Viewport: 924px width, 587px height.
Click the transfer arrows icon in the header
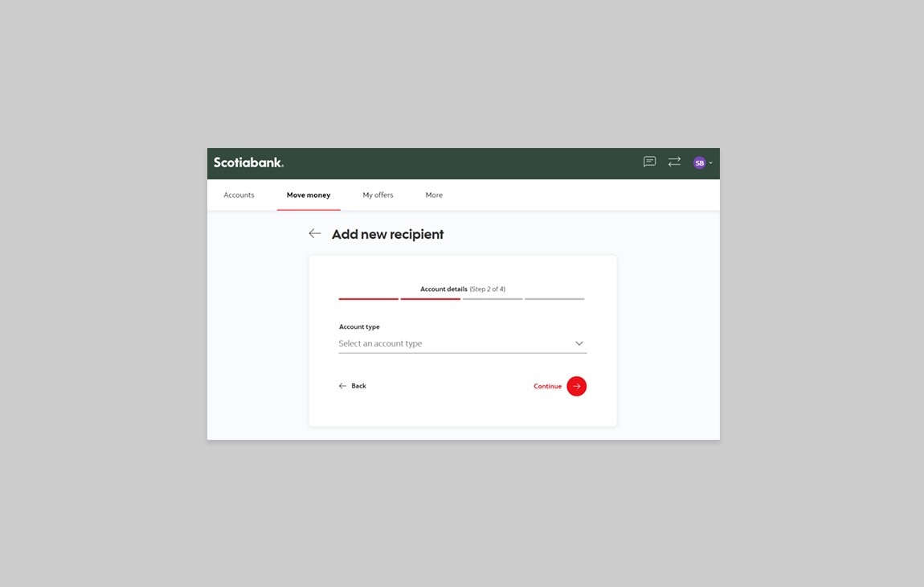click(x=674, y=162)
